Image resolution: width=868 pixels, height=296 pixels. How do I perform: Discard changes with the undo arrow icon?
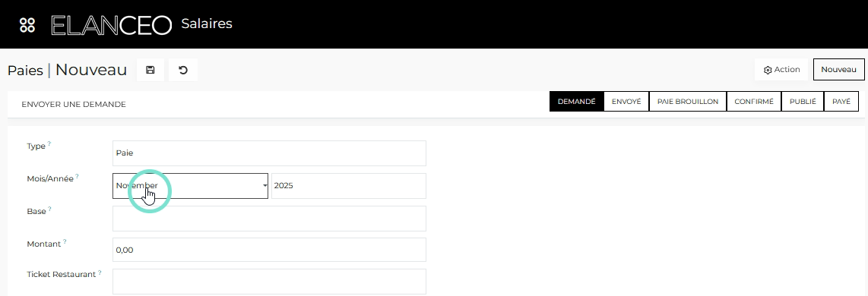coord(183,70)
